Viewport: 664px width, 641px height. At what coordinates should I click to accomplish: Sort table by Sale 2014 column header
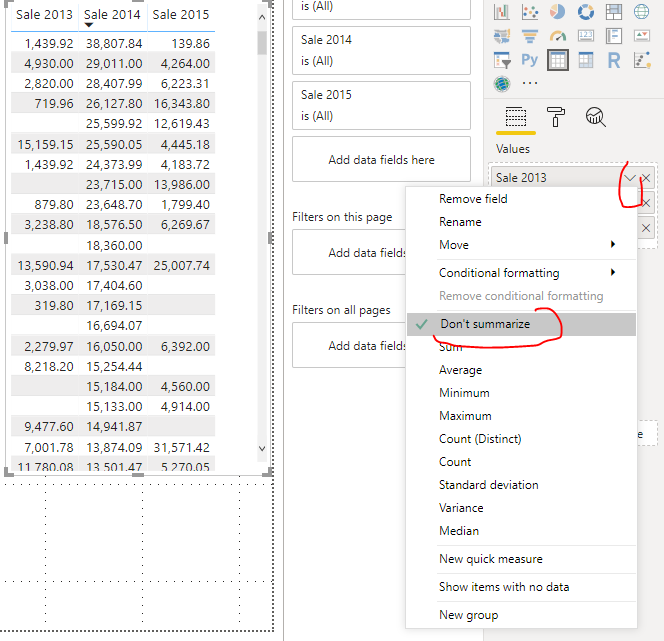(x=112, y=15)
